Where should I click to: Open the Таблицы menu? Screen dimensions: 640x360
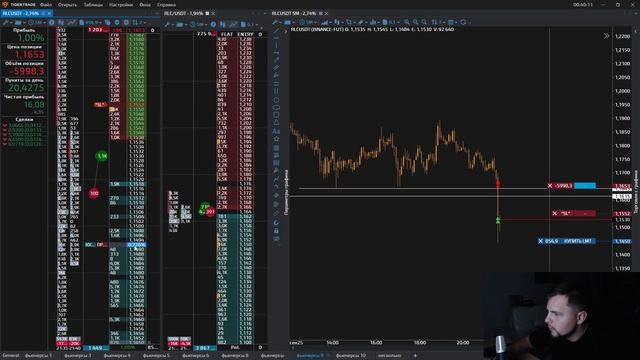coord(93,5)
